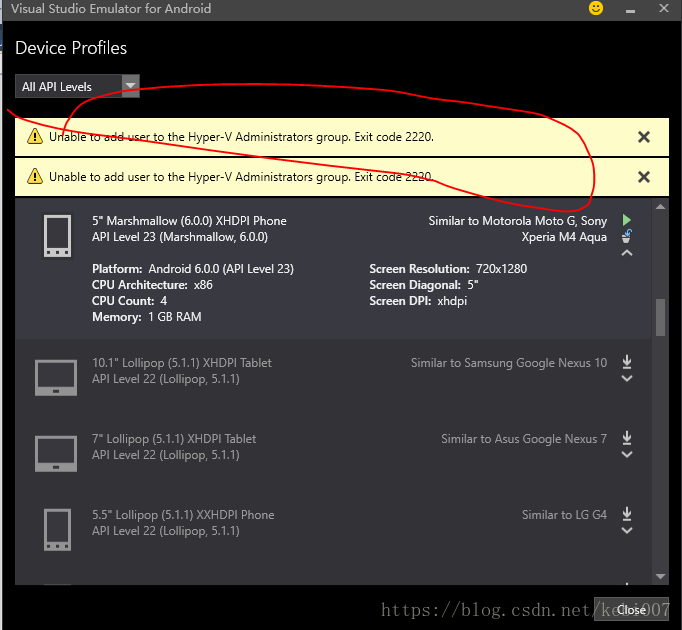Screen dimensions: 682x630
Task: Click the second warning triangle icon
Action: click(x=35, y=177)
